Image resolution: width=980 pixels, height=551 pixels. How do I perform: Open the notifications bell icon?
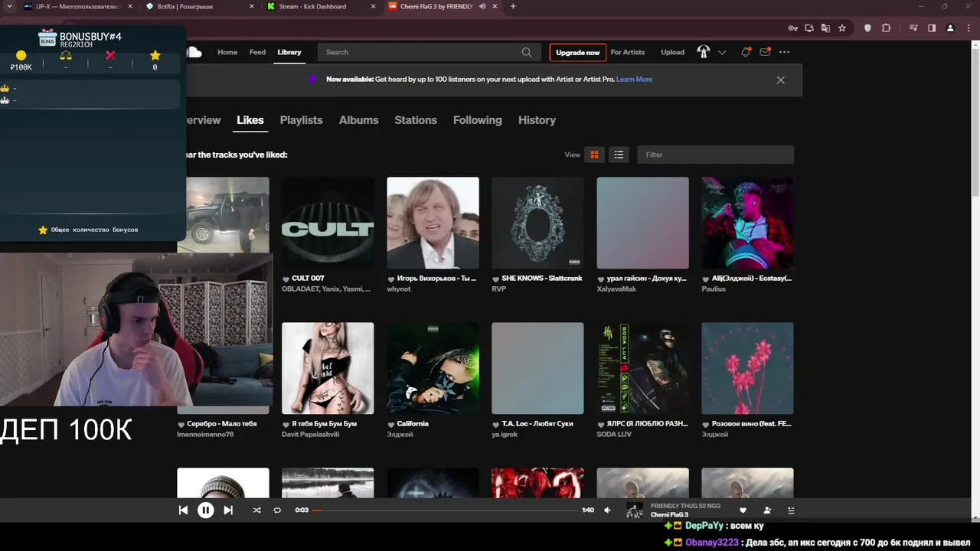[x=745, y=52]
